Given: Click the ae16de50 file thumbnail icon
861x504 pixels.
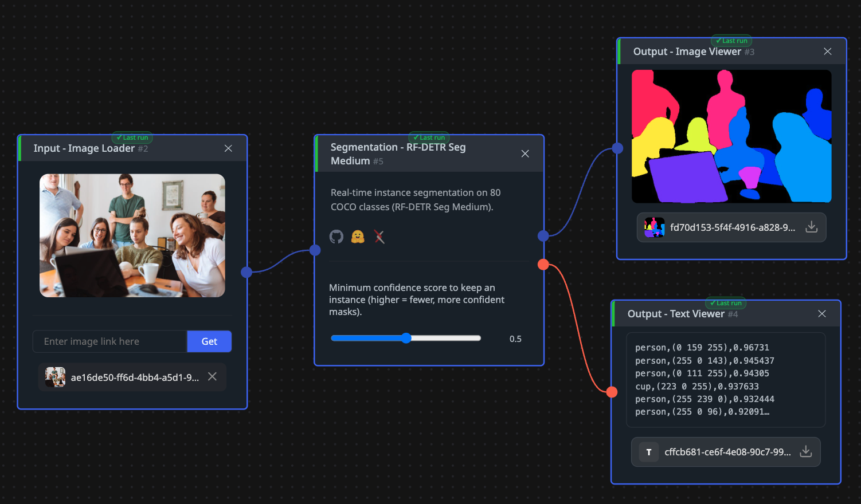Looking at the screenshot, I should point(56,377).
